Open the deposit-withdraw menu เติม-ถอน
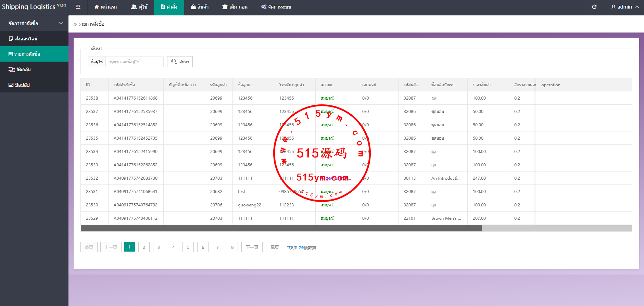 click(x=235, y=7)
